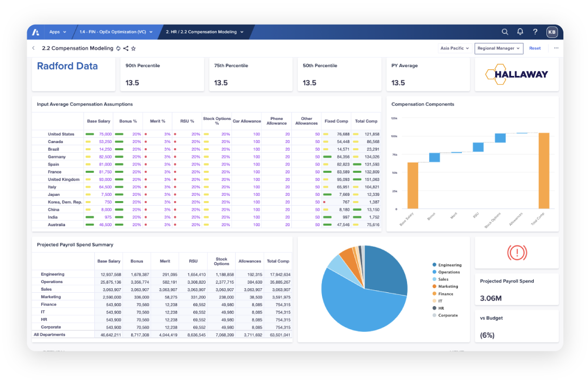
Task: Open the KB user avatar menu
Action: pos(552,32)
